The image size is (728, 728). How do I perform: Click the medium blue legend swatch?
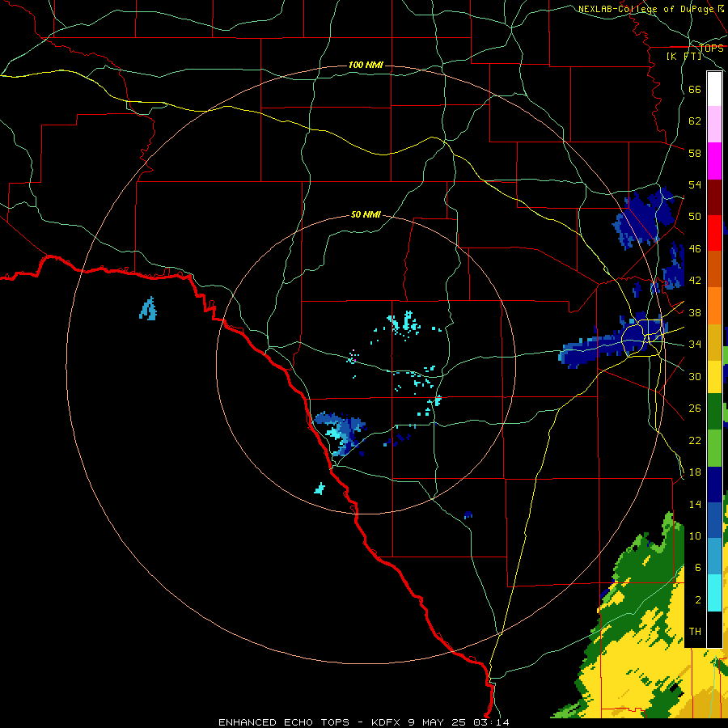(x=714, y=520)
